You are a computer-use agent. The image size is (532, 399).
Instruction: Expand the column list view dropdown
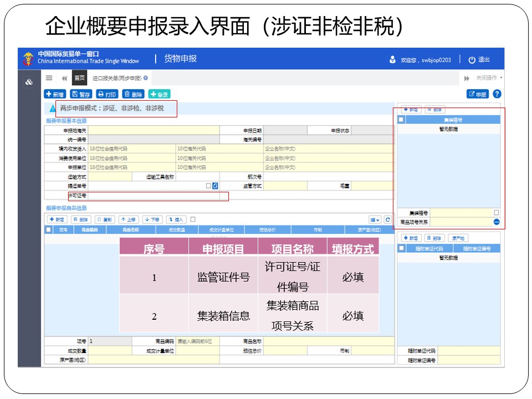375,219
